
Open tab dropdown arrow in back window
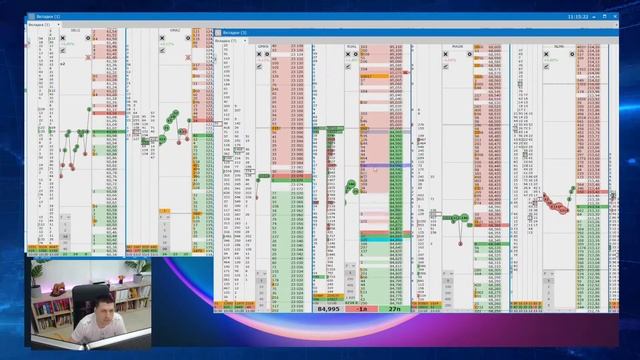tap(58, 25)
